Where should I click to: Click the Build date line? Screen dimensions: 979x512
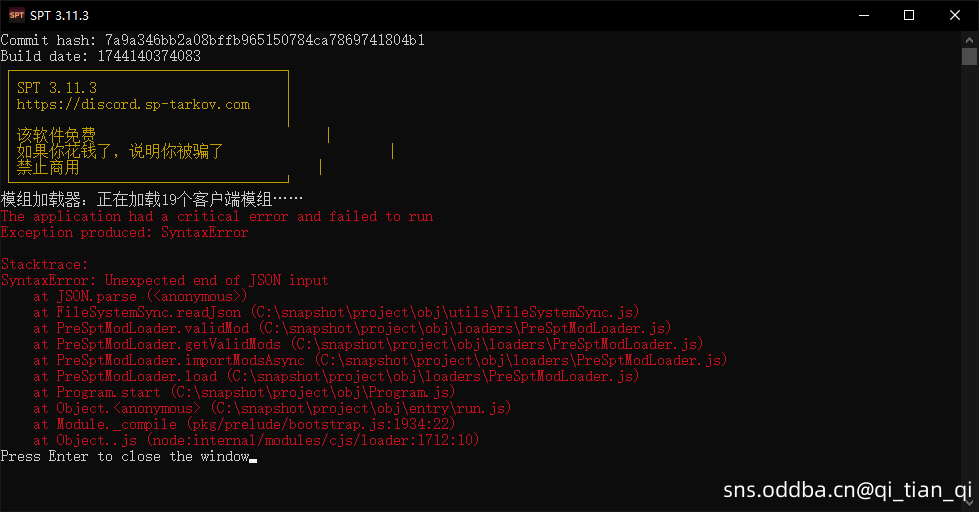click(x=101, y=56)
